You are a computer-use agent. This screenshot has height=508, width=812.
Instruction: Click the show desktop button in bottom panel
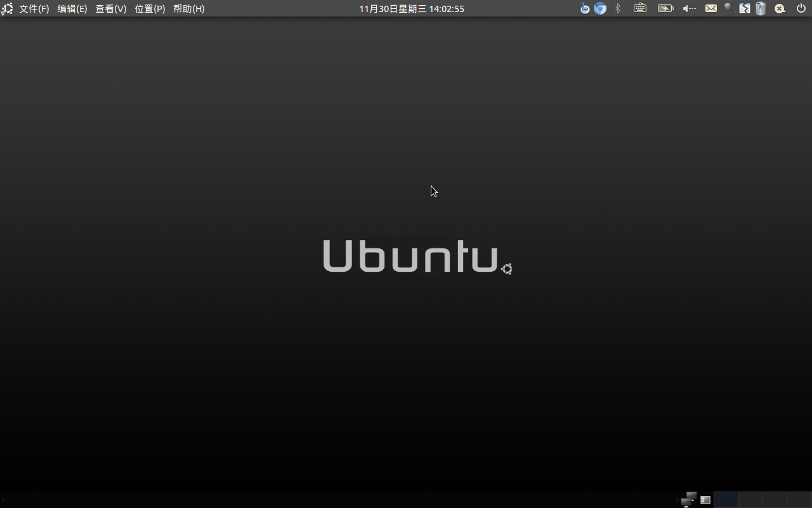705,500
